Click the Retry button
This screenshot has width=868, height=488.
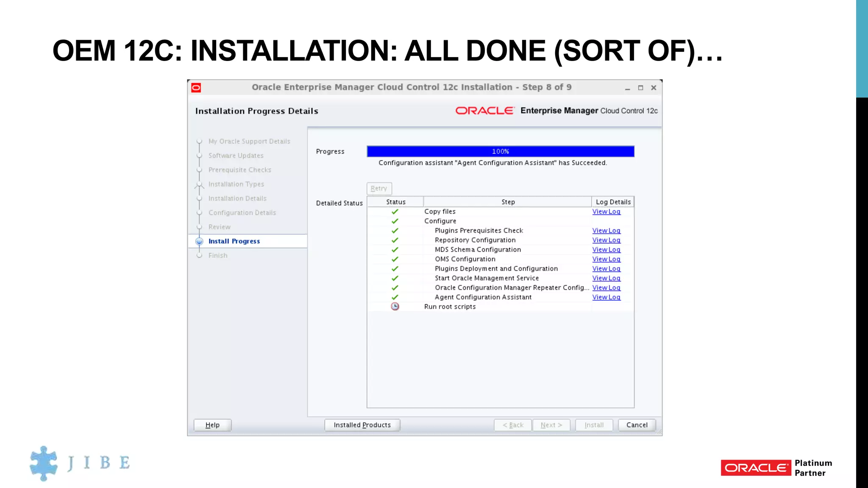click(379, 189)
